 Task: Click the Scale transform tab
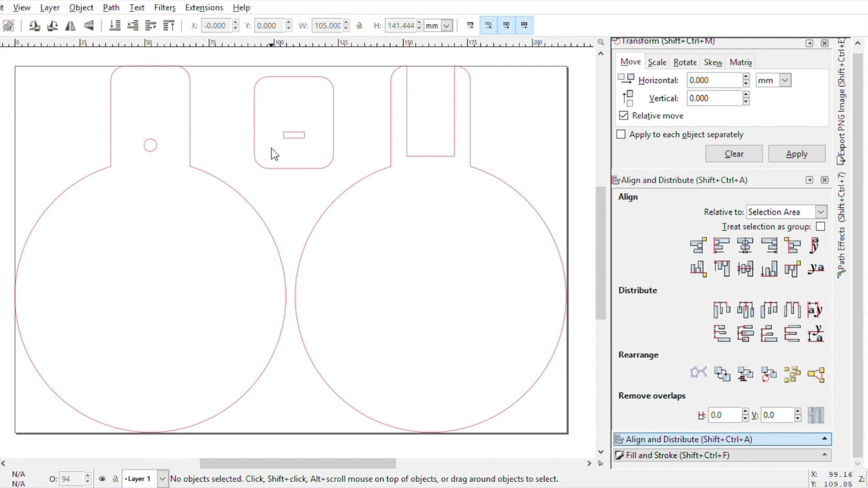pyautogui.click(x=657, y=62)
